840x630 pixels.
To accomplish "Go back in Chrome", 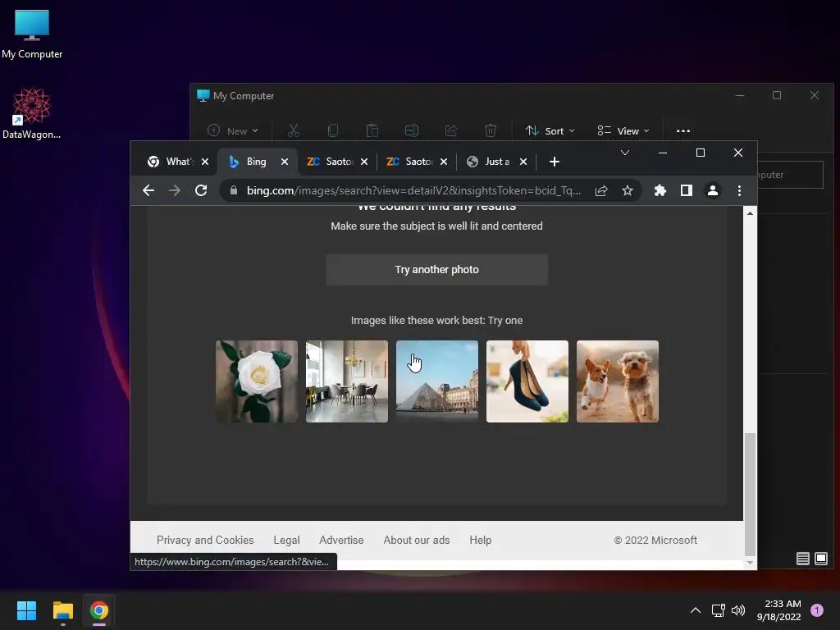I will coord(148,190).
